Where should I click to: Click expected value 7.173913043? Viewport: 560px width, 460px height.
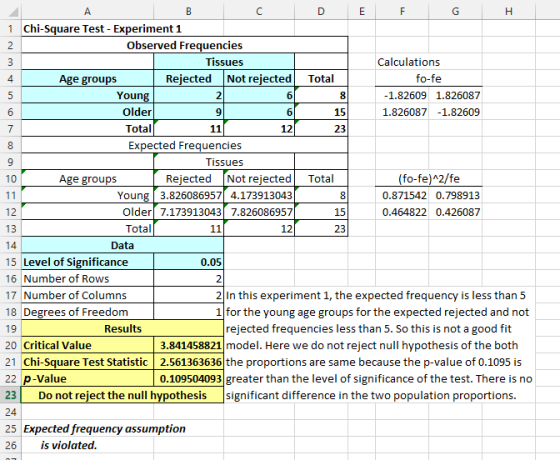189,212
